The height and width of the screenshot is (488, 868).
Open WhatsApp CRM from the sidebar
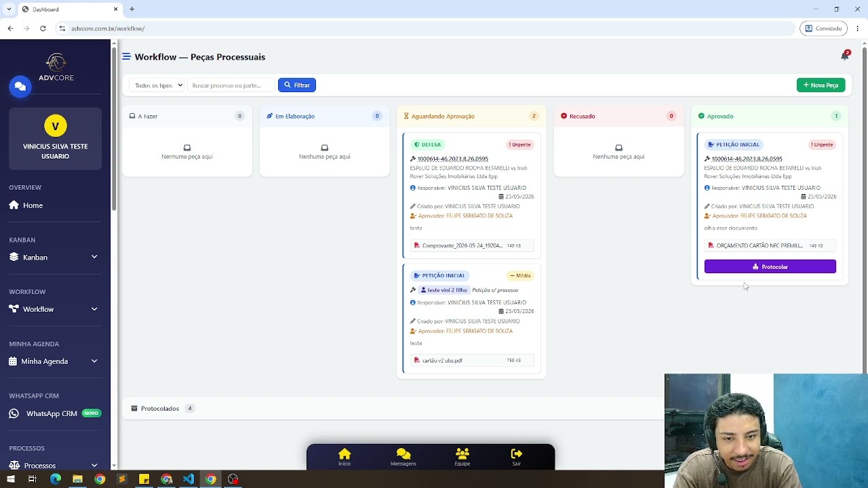click(x=56, y=413)
